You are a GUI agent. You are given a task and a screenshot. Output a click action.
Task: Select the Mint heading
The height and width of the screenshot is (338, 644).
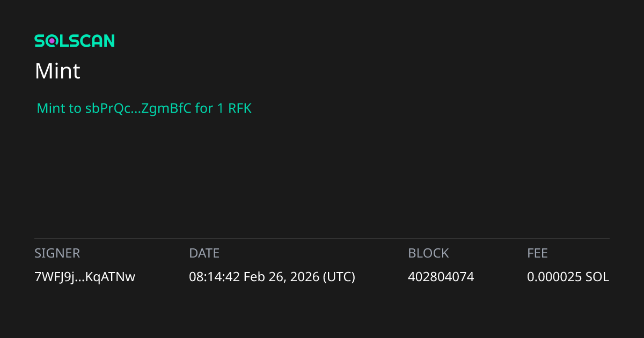[x=57, y=71]
